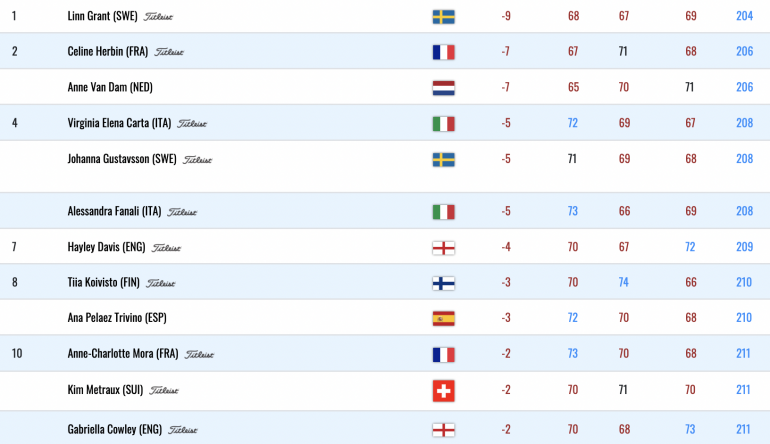Select Johanna Gustavsson (SWE) player name
The image size is (770, 444).
[122, 159]
